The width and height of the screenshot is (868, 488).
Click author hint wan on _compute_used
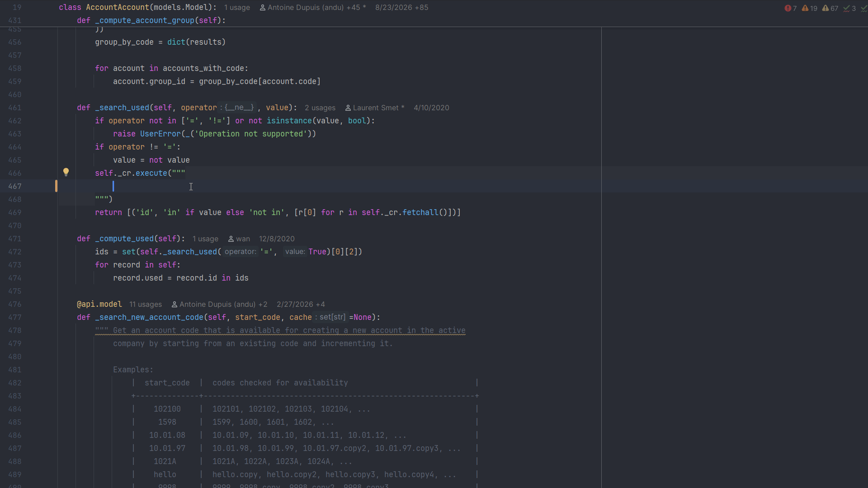coord(239,239)
